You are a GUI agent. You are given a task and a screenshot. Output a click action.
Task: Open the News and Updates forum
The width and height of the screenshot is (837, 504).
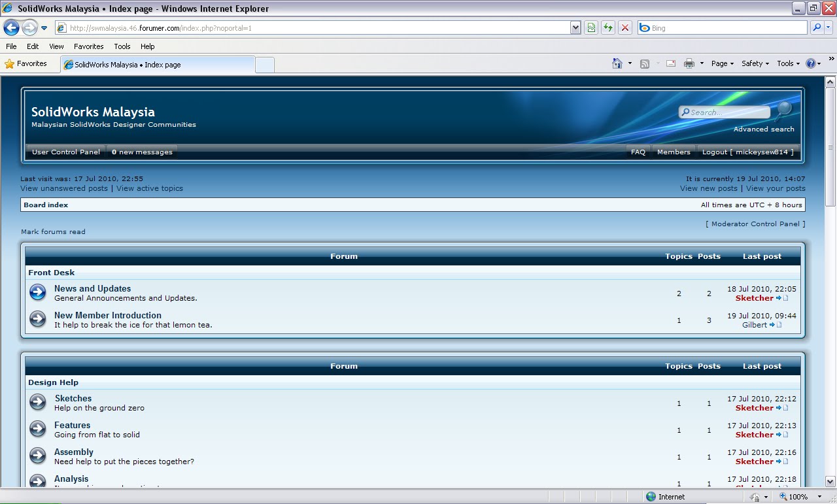tap(92, 288)
